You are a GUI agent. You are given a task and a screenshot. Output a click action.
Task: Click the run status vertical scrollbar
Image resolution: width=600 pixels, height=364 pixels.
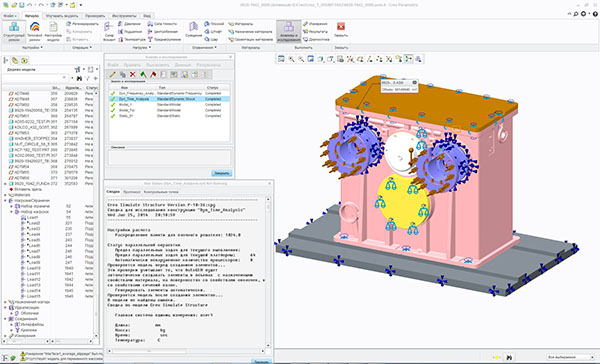(x=268, y=274)
